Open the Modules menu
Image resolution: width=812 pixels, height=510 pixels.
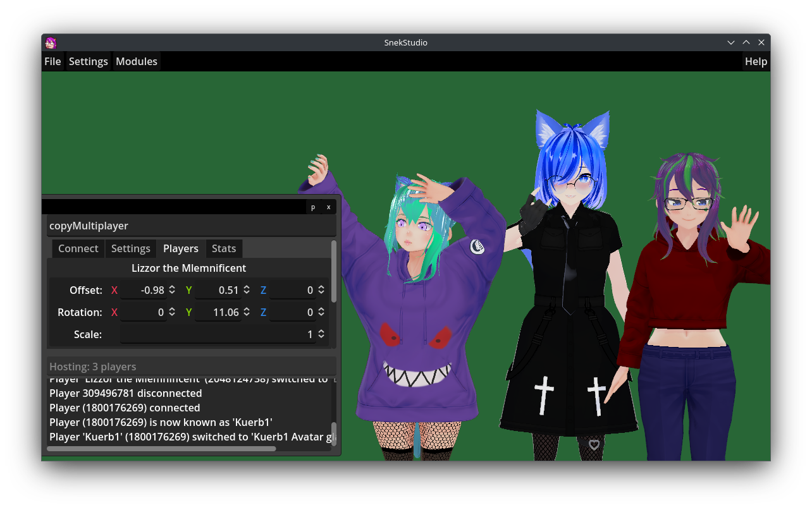point(137,61)
